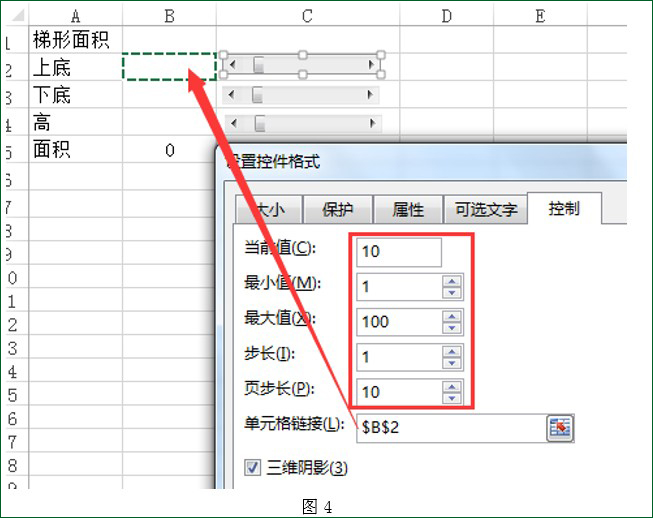Open the cell link range selector icon
Screen dimensions: 653x518
[x=560, y=428]
